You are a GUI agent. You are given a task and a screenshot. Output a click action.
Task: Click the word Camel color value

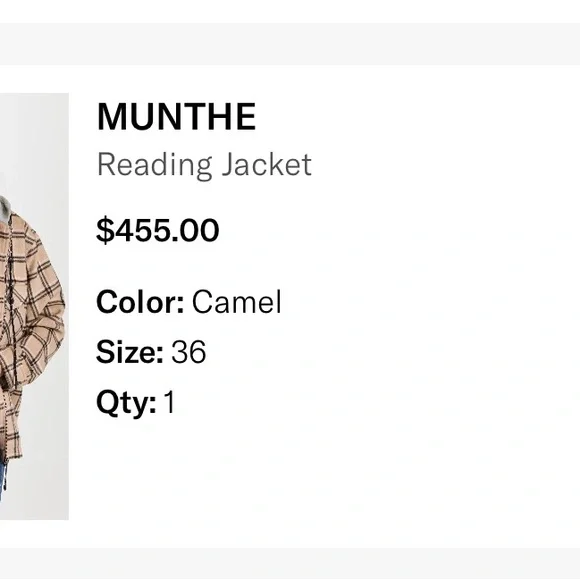pyautogui.click(x=237, y=302)
